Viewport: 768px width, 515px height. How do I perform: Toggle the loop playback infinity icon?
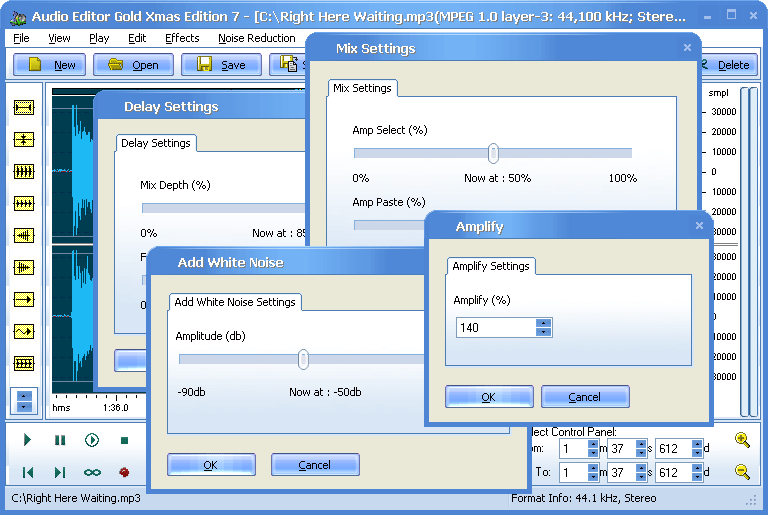click(x=92, y=472)
